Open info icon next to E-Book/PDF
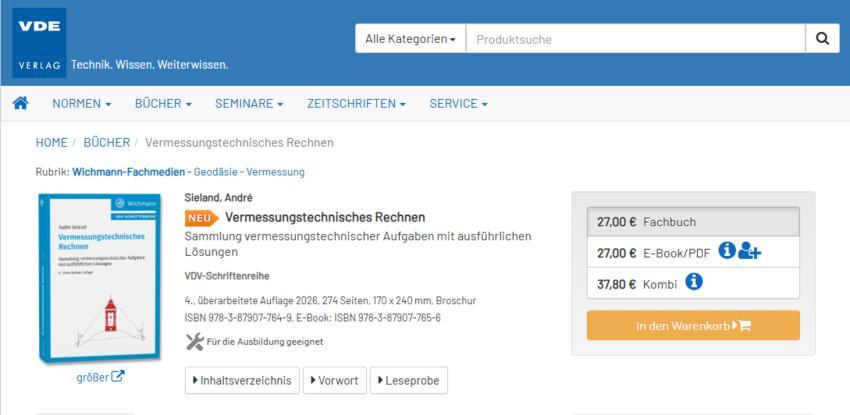850x415 pixels. click(x=727, y=250)
